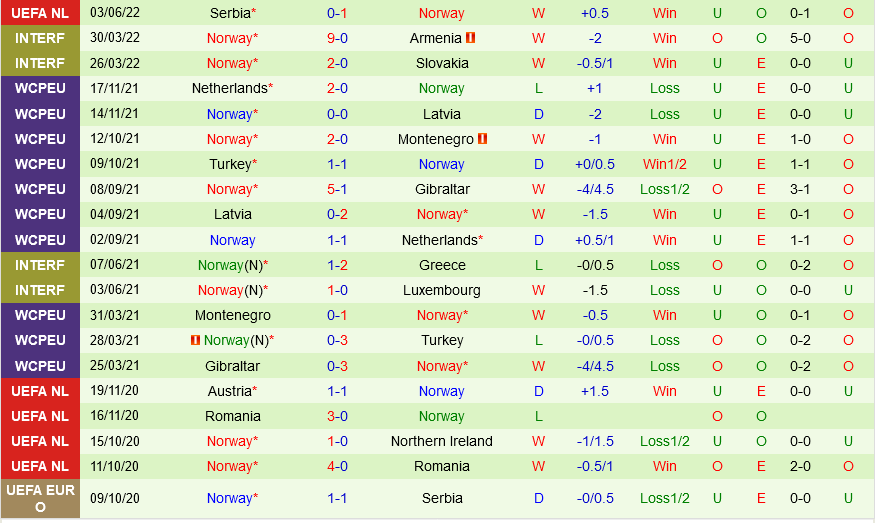This screenshot has width=875, height=523.
Task: Open the 5-1 score against Gibraltar
Action: pos(337,189)
